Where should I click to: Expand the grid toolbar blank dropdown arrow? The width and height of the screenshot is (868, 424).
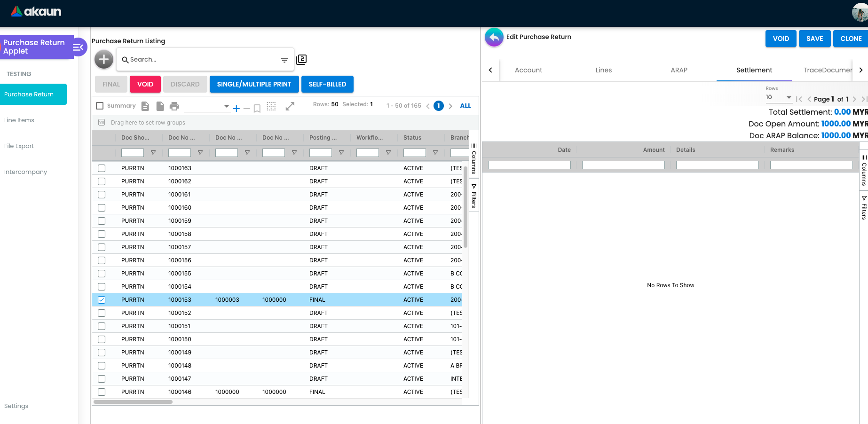point(227,106)
